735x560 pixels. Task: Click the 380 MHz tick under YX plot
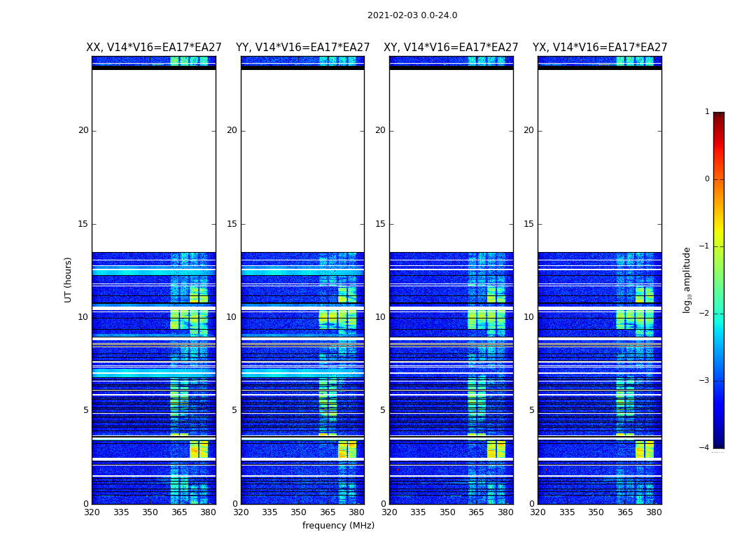(654, 512)
